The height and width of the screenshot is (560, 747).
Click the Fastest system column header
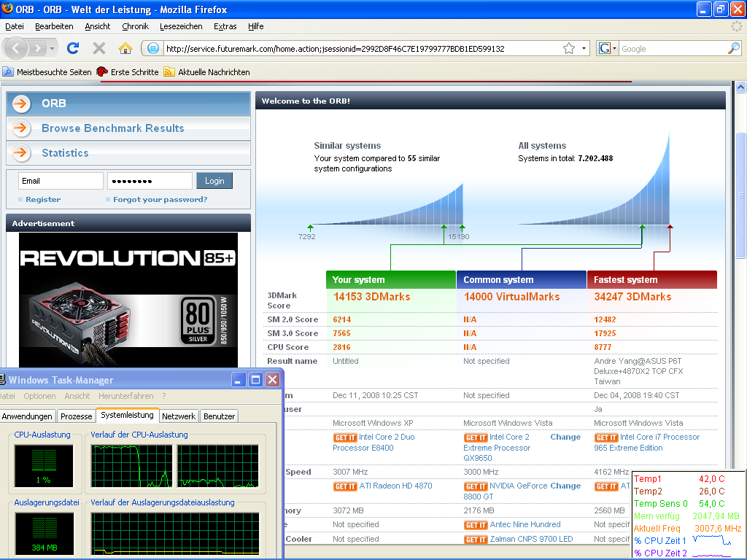click(x=652, y=280)
